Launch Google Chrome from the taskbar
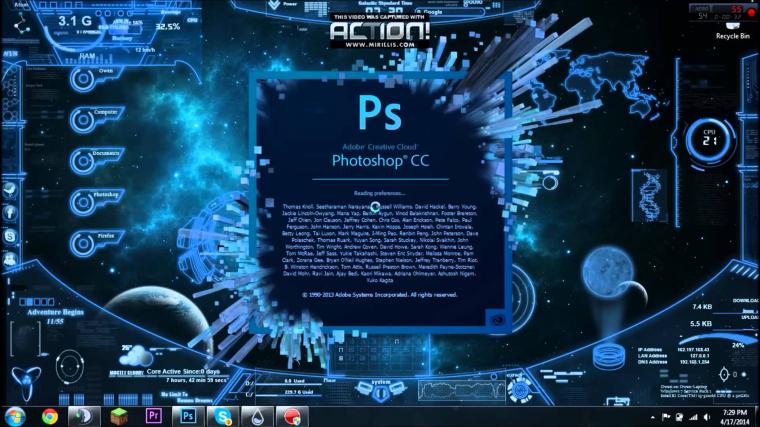Image resolution: width=760 pixels, height=427 pixels. click(49, 417)
